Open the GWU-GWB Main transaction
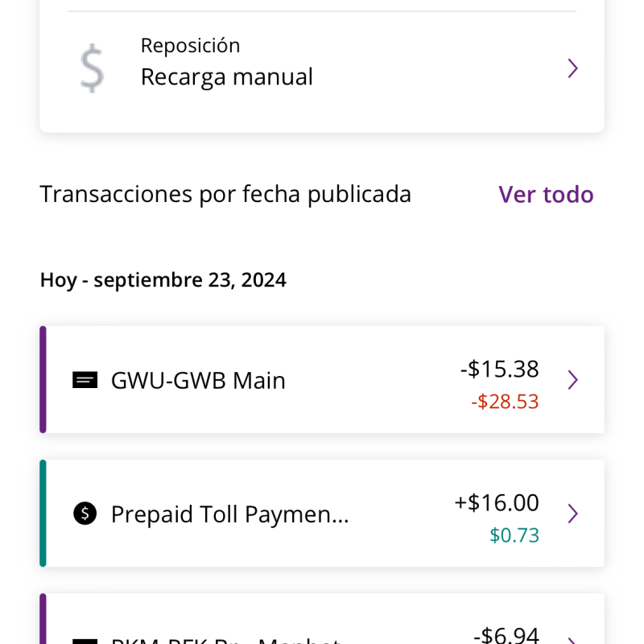 click(x=321, y=379)
